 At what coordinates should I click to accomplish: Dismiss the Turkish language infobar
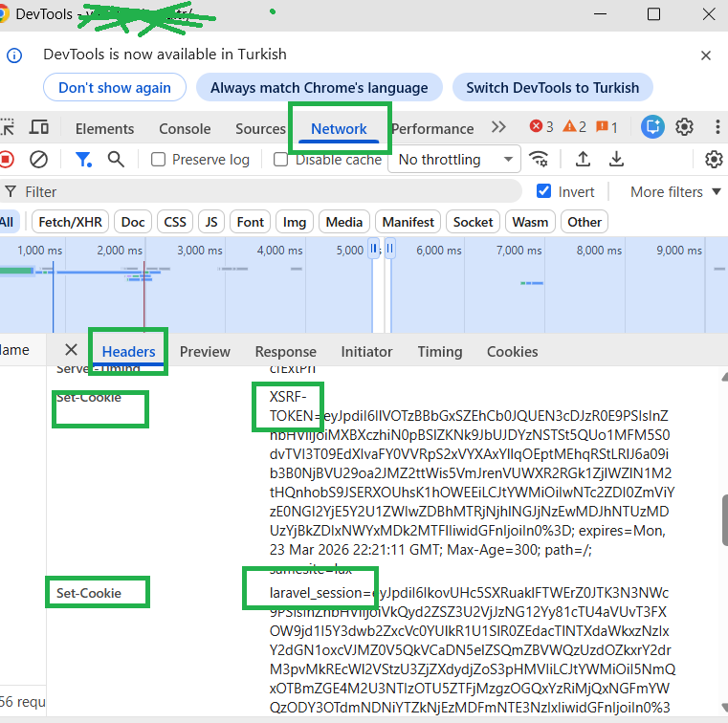coord(706,55)
